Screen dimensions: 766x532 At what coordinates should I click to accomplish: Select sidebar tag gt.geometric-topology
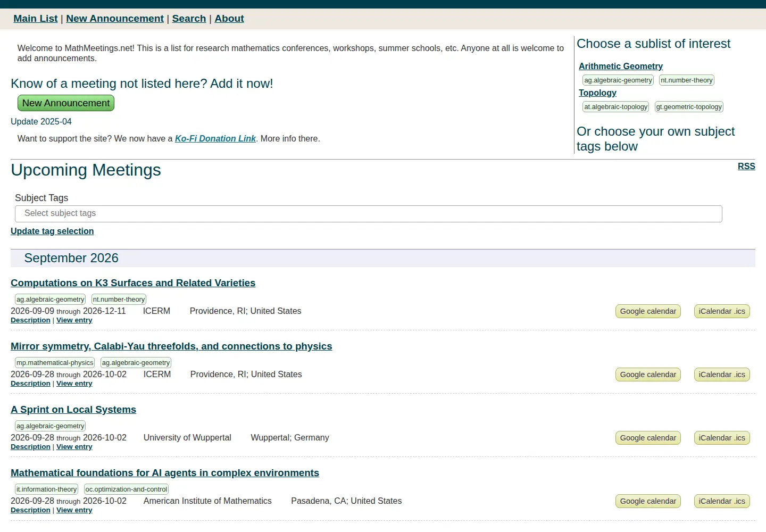689,107
